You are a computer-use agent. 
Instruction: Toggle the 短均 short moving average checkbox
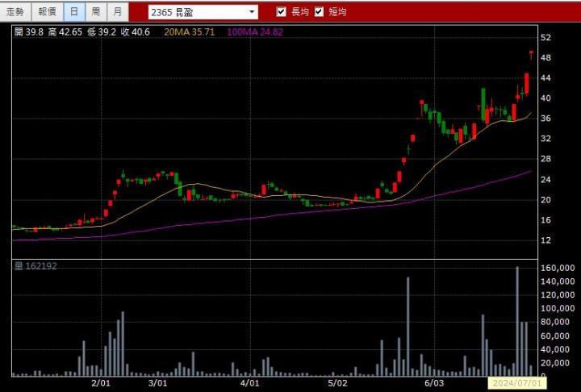319,12
